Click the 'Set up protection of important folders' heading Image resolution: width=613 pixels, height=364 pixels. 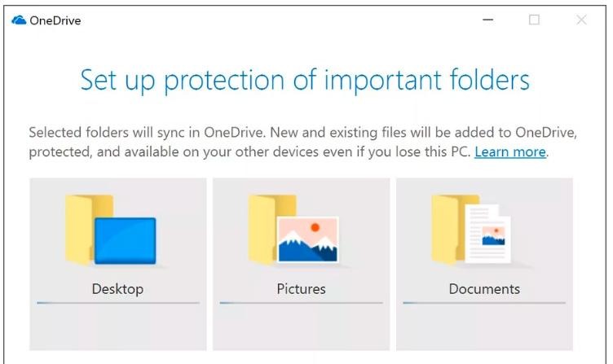pyautogui.click(x=305, y=80)
